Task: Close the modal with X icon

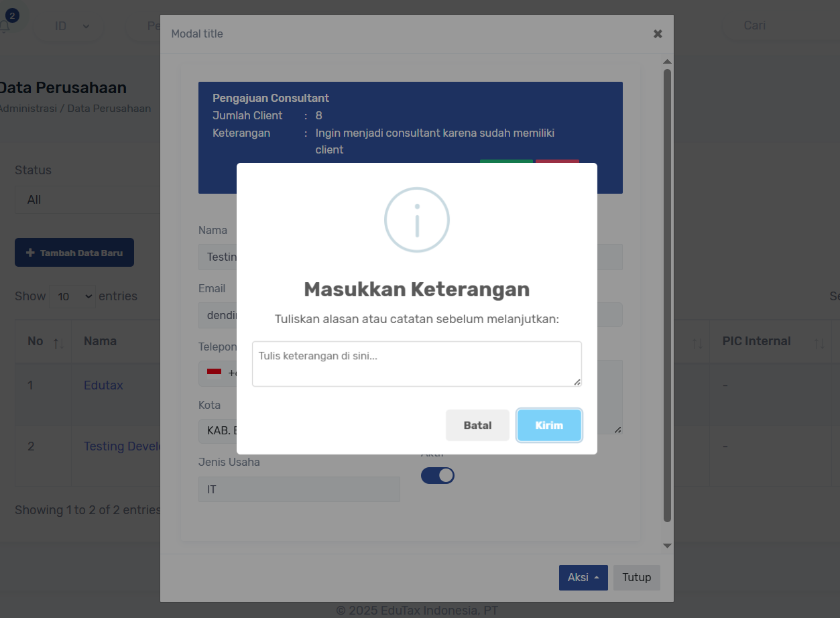Action: pyautogui.click(x=658, y=34)
